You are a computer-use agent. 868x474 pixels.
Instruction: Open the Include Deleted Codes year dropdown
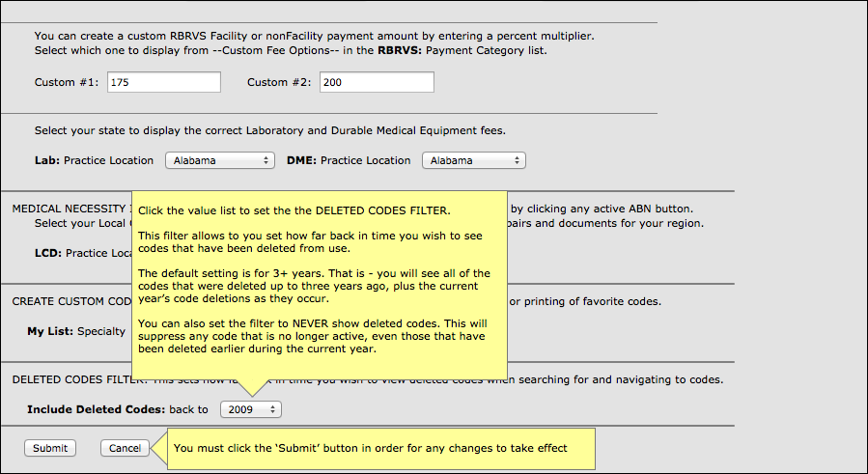point(251,409)
